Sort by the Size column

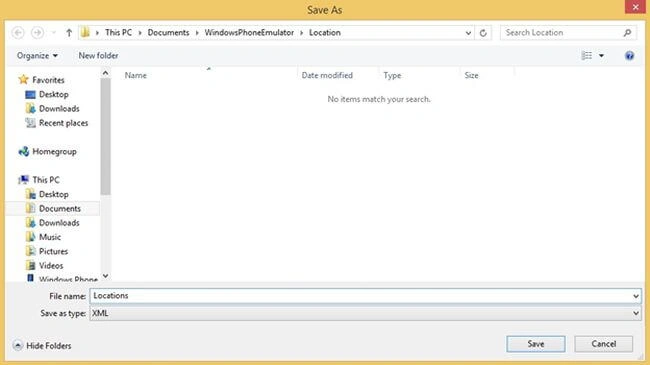pos(471,75)
